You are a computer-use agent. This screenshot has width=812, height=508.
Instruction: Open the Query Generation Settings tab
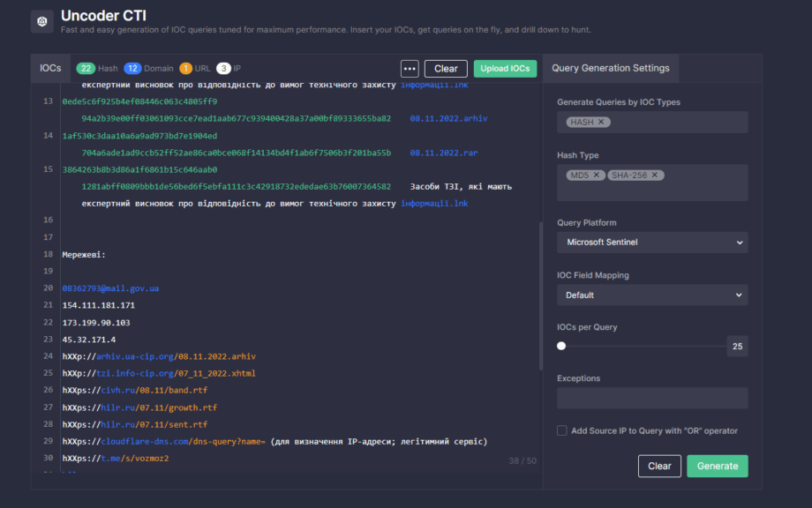point(612,68)
